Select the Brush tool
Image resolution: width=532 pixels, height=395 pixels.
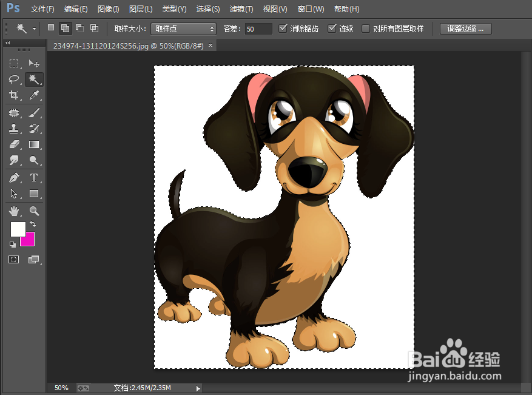coord(33,113)
